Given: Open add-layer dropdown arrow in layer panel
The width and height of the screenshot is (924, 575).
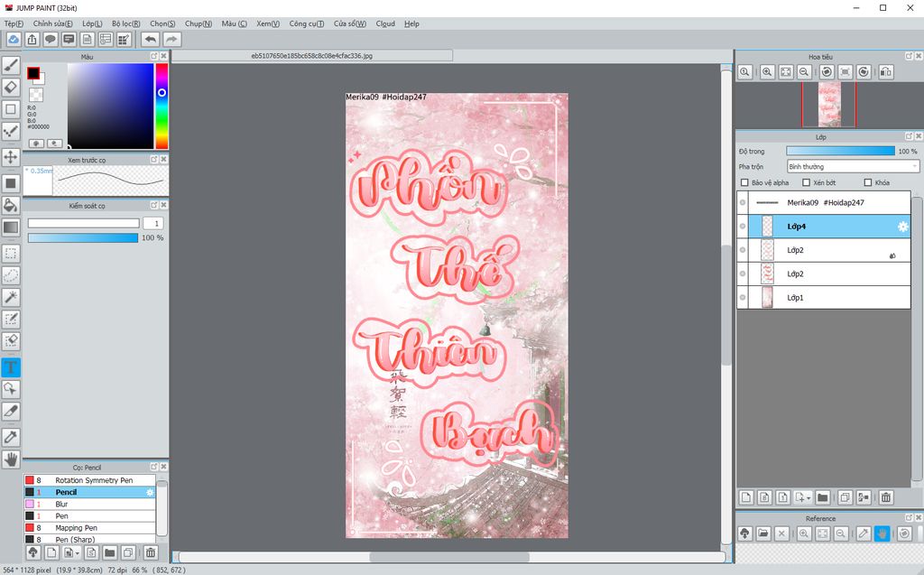Looking at the screenshot, I should tap(808, 498).
